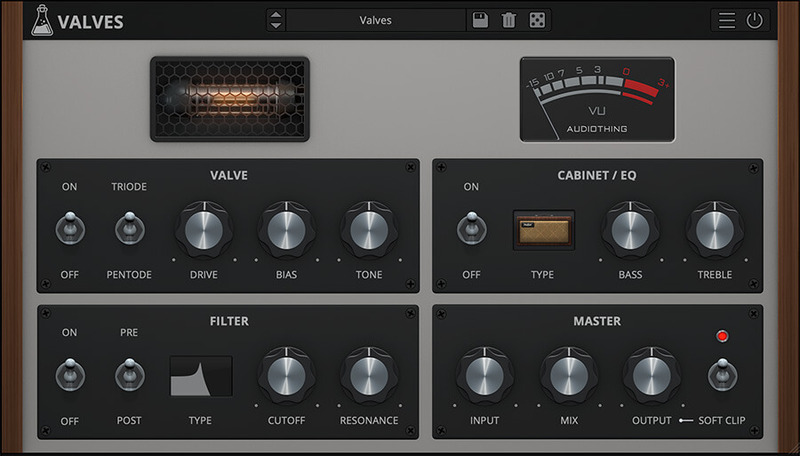
Task: Click the Master Mix knob
Action: tap(569, 376)
